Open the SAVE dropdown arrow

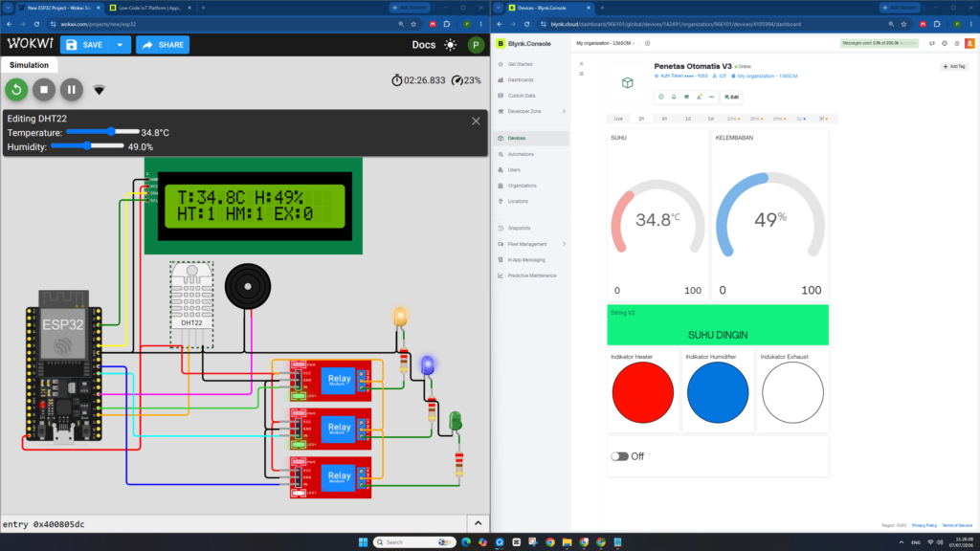(120, 45)
